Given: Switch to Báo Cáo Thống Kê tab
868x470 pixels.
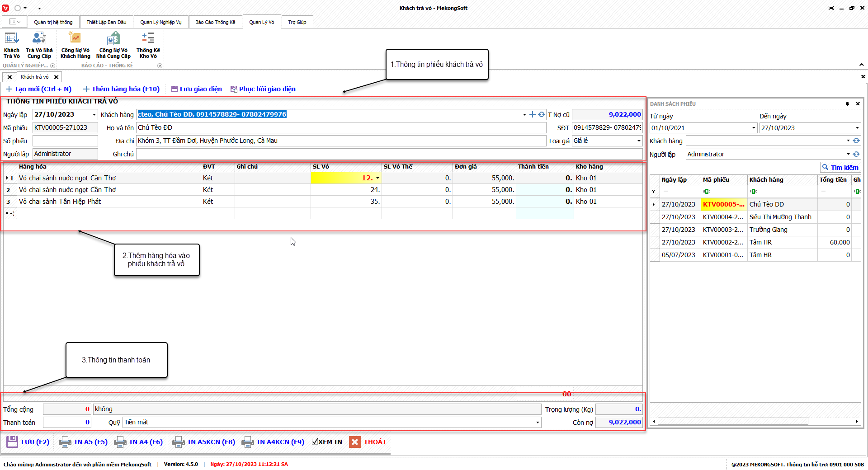Looking at the screenshot, I should 215,22.
